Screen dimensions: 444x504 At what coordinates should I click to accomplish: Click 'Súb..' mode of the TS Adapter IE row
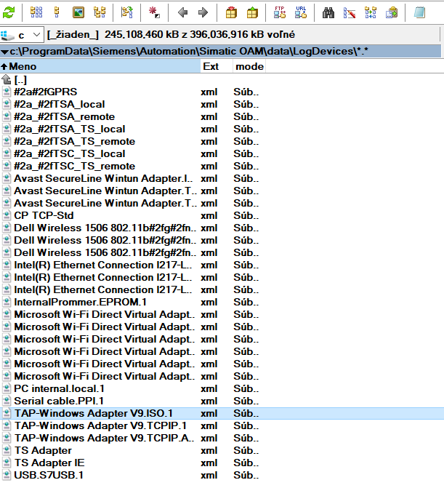[x=246, y=463]
